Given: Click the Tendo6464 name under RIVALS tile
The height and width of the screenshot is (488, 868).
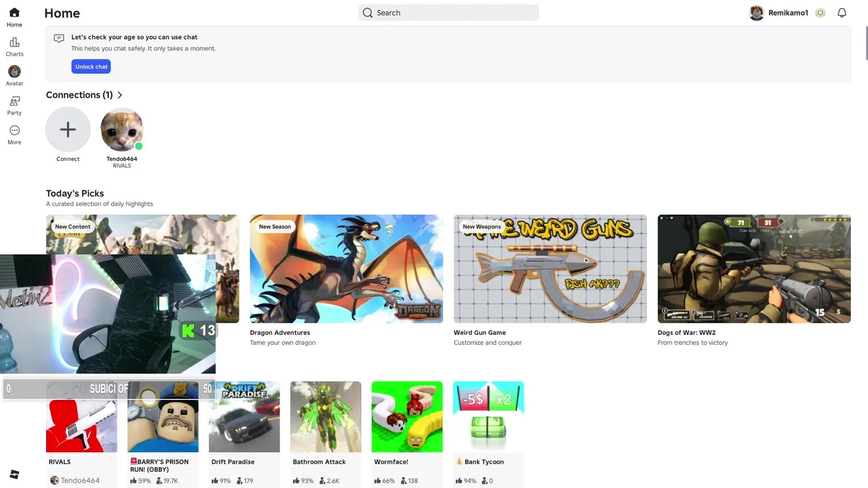Looking at the screenshot, I should [x=80, y=481].
